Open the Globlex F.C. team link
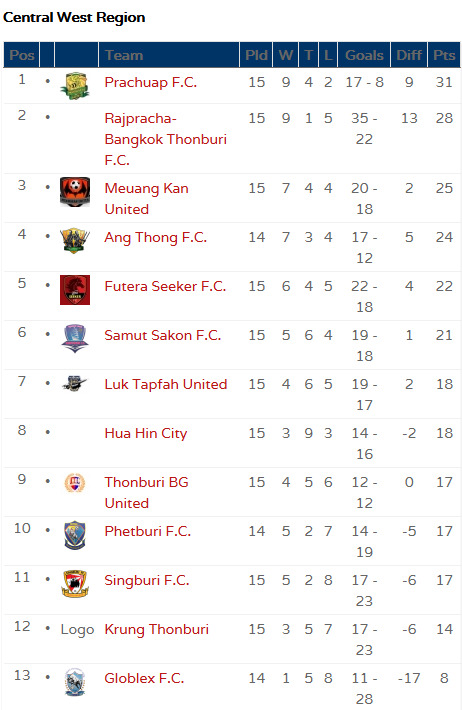462x710 pixels. tap(144, 678)
